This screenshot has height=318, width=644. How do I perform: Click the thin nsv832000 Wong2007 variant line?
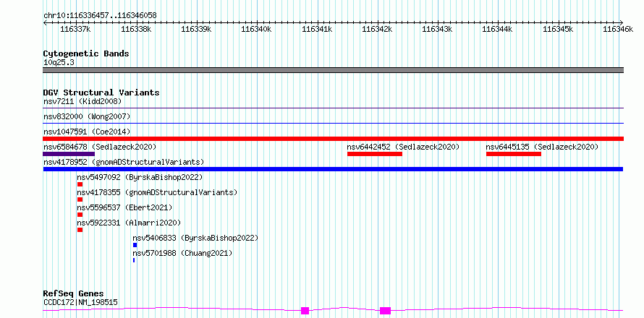[333, 123]
